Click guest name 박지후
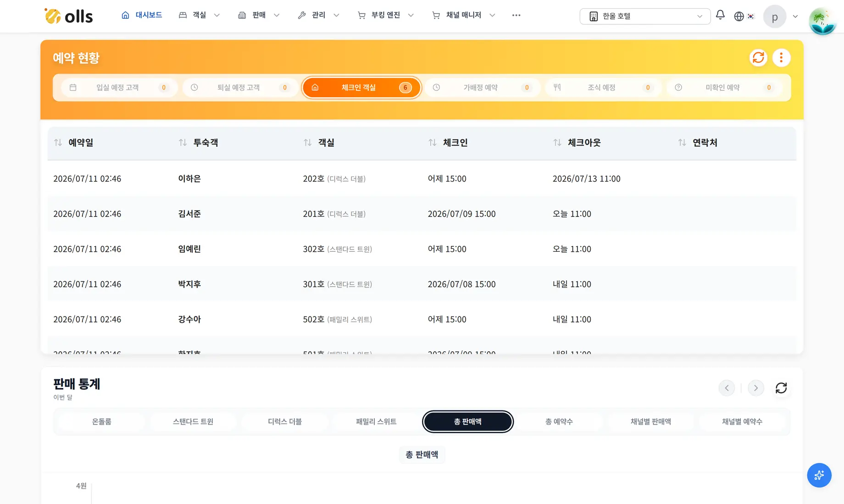Viewport: 844px width, 504px height. [189, 284]
